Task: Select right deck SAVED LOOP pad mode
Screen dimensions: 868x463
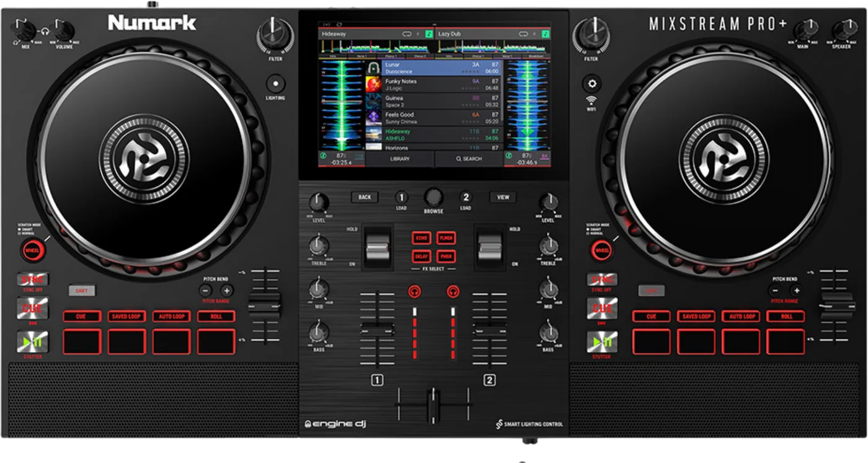Action: 696,317
